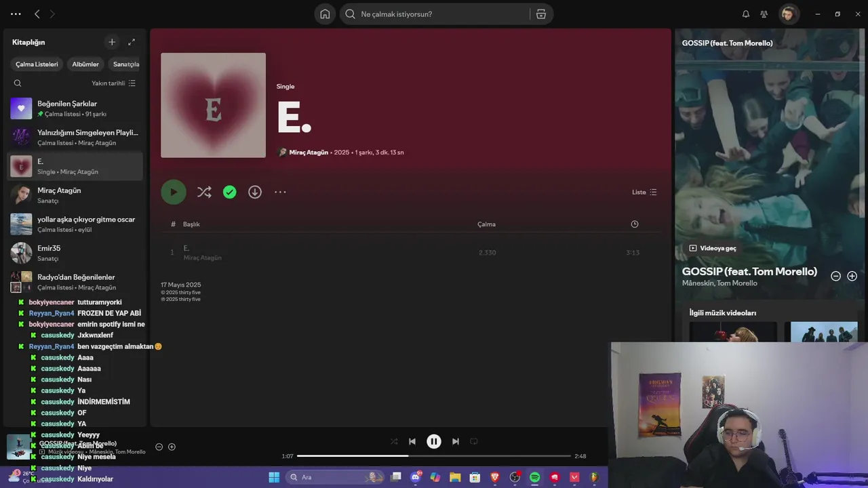Open Måneskin, Tom Morello artist link in right panel
Screen dimensions: 868x488
719,283
